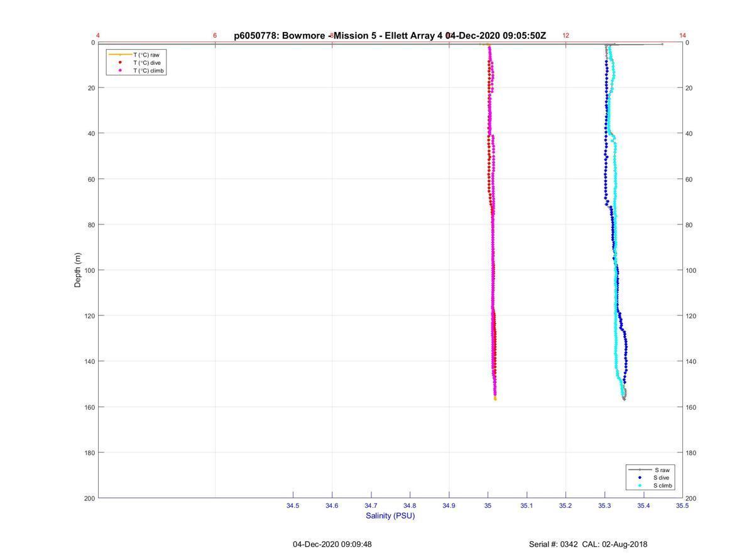The height and width of the screenshot is (560, 754).
Task: Click the 'Salinity (PSU)' axis label
Action: point(390,515)
